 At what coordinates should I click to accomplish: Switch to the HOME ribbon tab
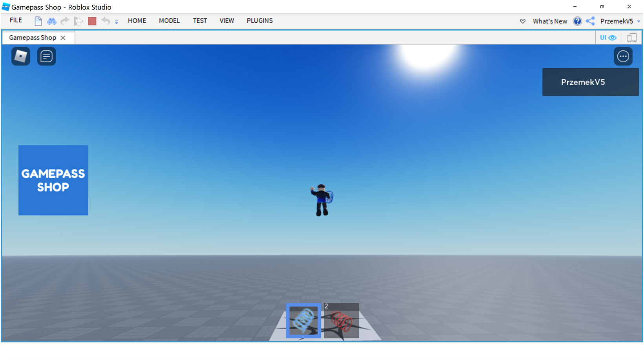click(x=137, y=21)
